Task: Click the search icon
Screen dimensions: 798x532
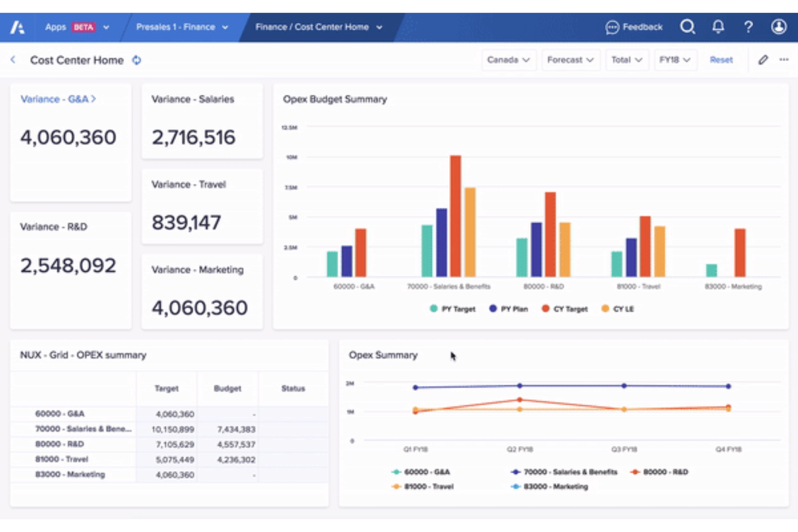Action: point(688,26)
